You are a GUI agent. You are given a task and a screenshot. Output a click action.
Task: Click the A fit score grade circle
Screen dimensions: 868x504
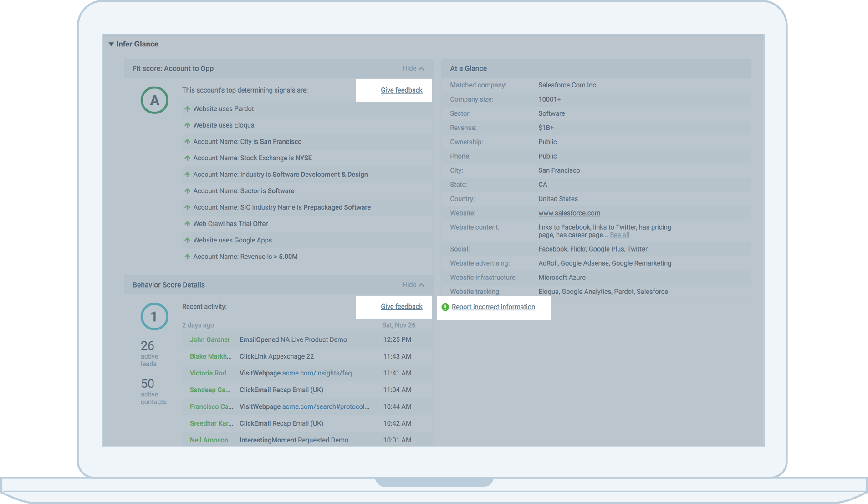tap(154, 100)
